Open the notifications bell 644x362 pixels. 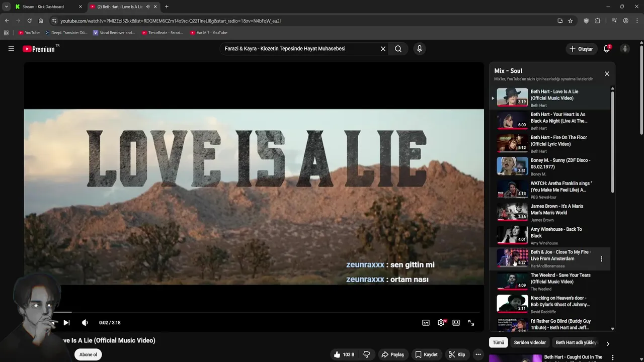(607, 49)
